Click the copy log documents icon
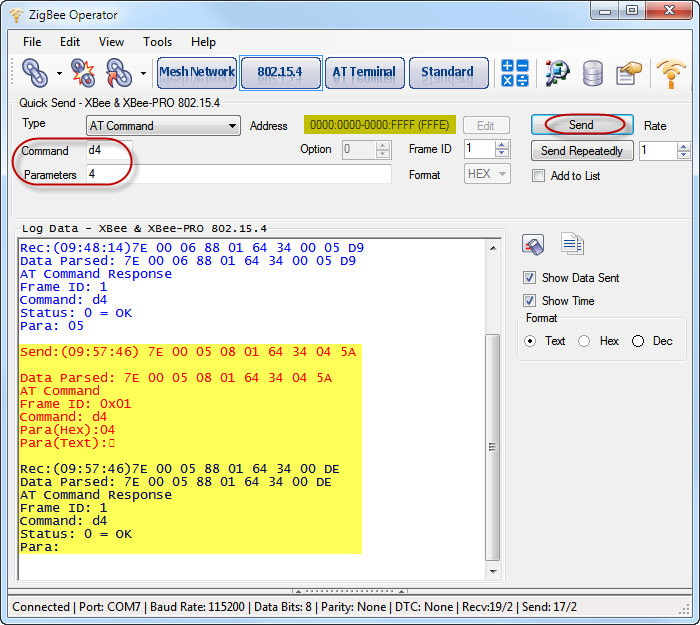Viewport: 700px width, 625px height. click(x=572, y=244)
